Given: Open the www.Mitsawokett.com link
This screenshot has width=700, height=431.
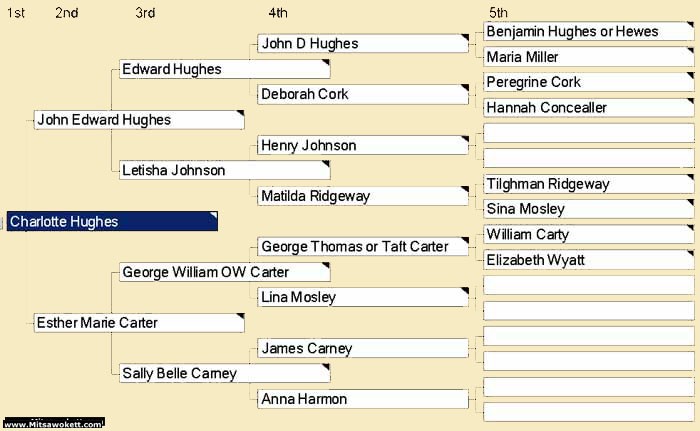Looking at the screenshot, I should [x=53, y=424].
